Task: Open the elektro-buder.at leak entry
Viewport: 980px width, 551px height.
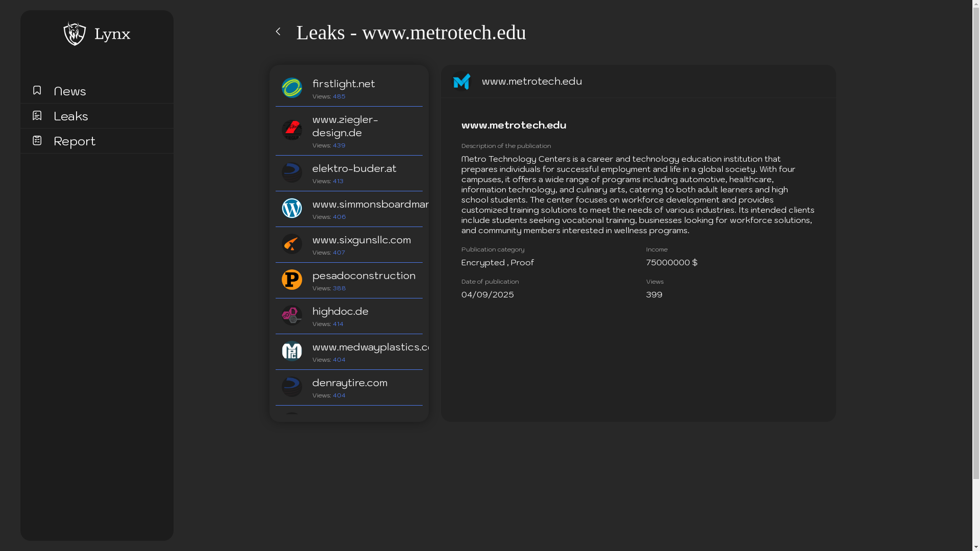Action: pos(354,168)
